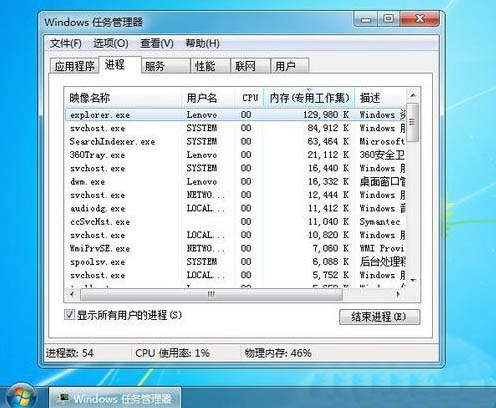Sort by 映像名称 column header
Screen dimensions: 496x408
tap(123, 98)
